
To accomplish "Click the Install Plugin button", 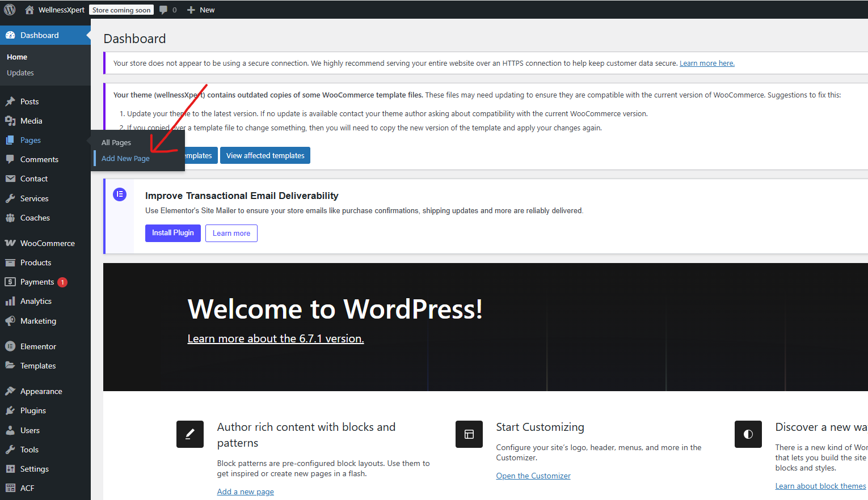I will pos(173,233).
